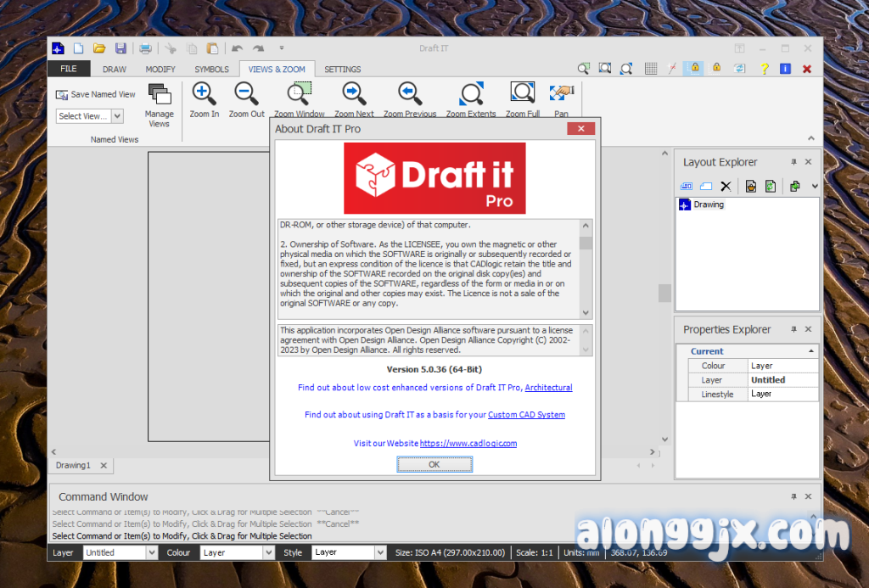Screen dimensions: 869x588
Task: Click the black X delete icon in Layout Explorer
Action: (726, 186)
